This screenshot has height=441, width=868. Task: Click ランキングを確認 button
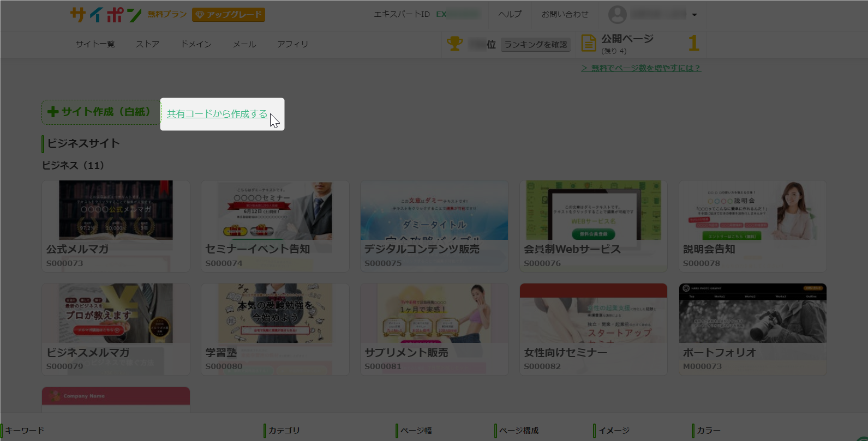536,45
